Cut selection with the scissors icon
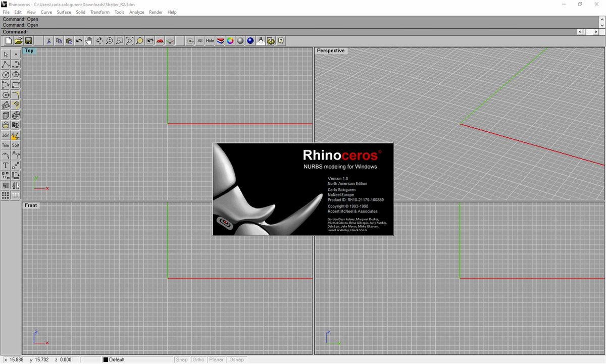Viewport: 606px width, 364px height. point(49,41)
